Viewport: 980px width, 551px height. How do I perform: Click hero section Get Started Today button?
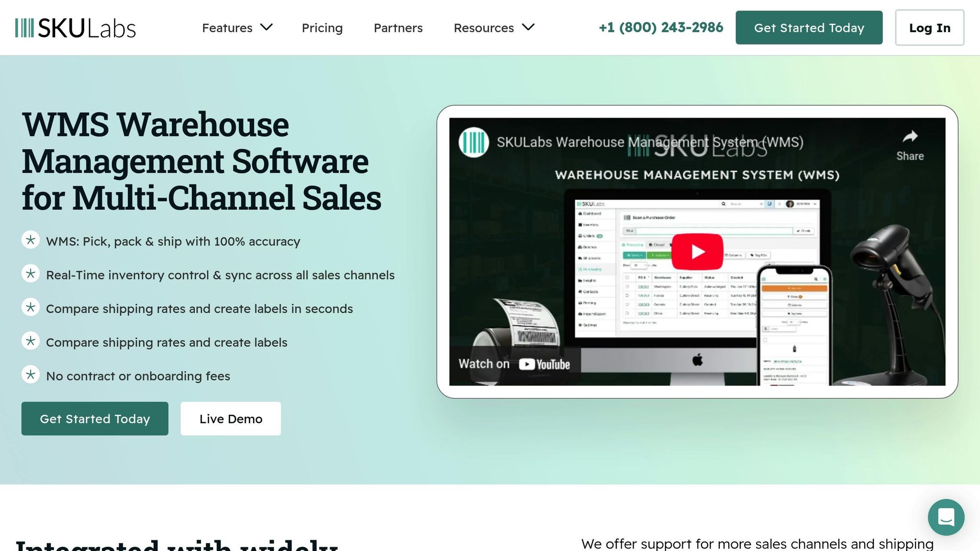pyautogui.click(x=95, y=419)
